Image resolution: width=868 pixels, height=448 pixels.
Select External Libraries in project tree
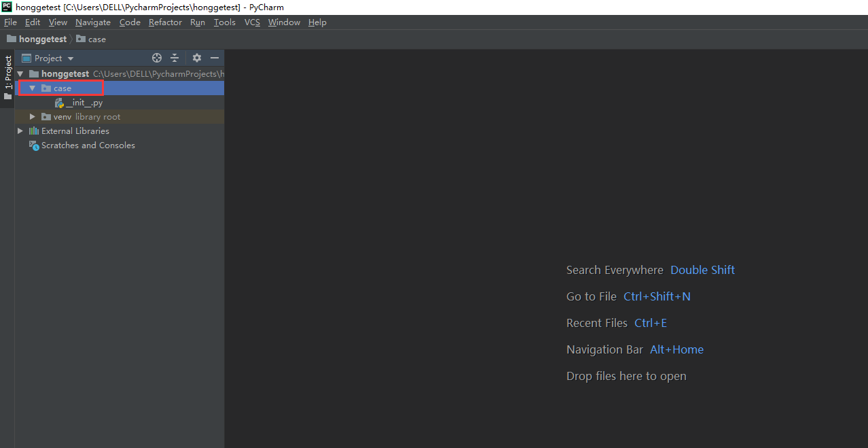click(120, 131)
